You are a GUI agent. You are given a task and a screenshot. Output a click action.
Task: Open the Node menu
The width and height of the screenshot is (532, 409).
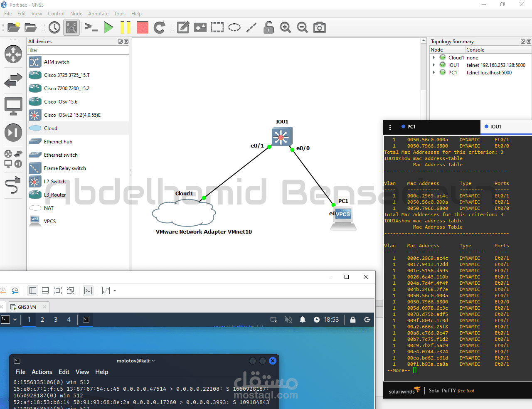click(76, 14)
